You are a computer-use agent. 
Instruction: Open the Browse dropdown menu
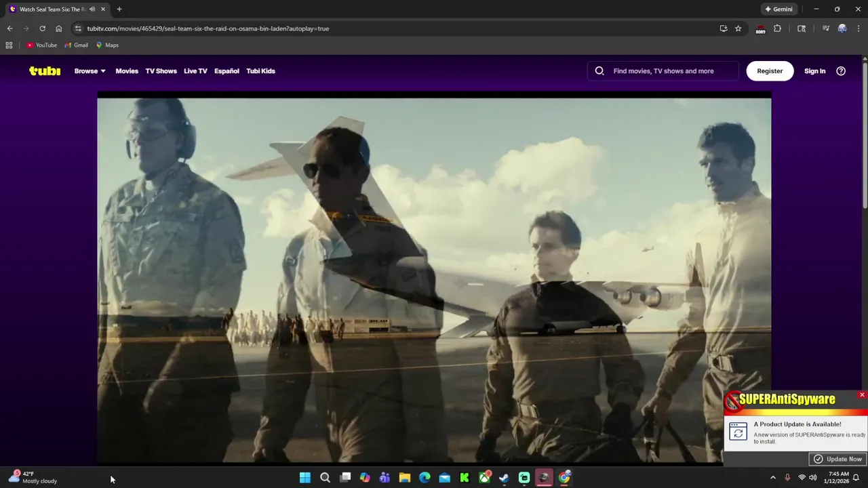90,71
